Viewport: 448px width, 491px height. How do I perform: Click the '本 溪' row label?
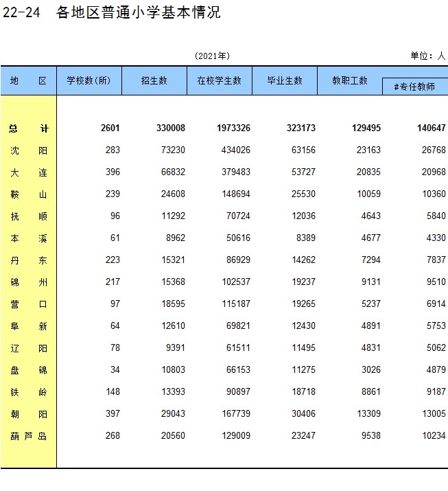click(28, 238)
